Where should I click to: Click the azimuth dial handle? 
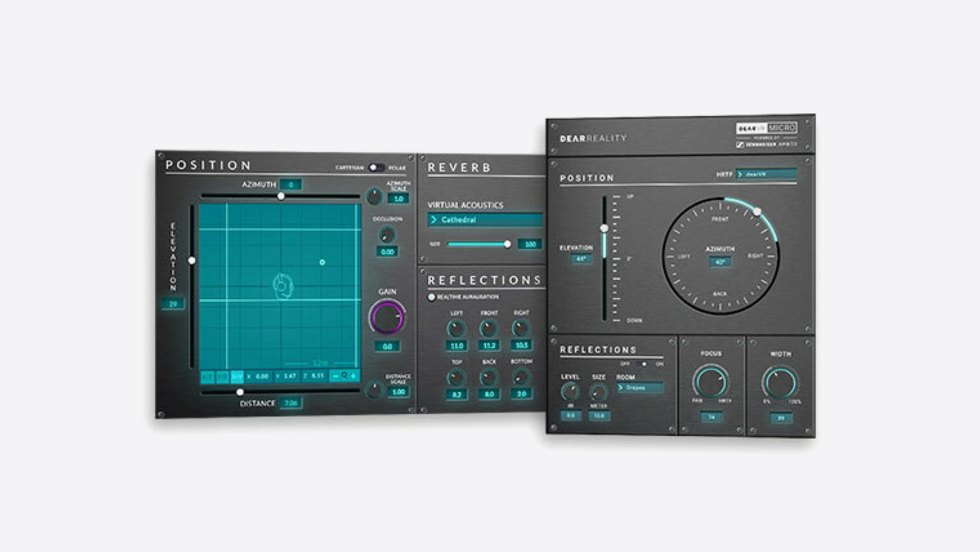757,211
